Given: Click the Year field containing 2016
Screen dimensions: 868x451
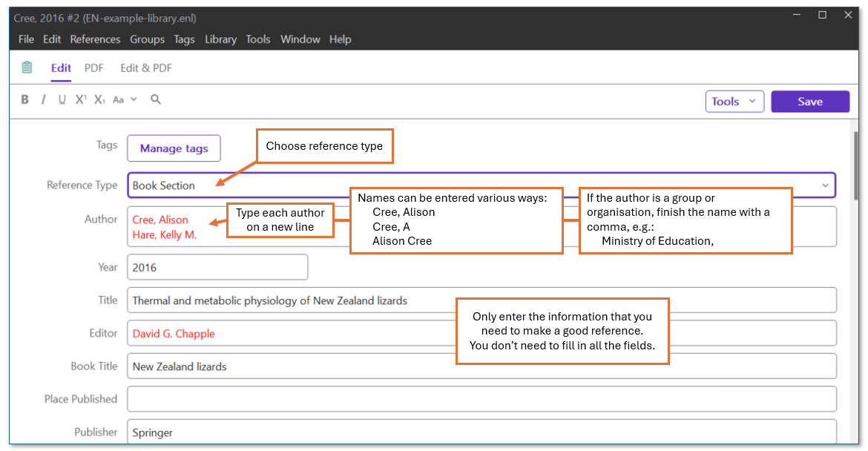Looking at the screenshot, I should click(x=217, y=266).
